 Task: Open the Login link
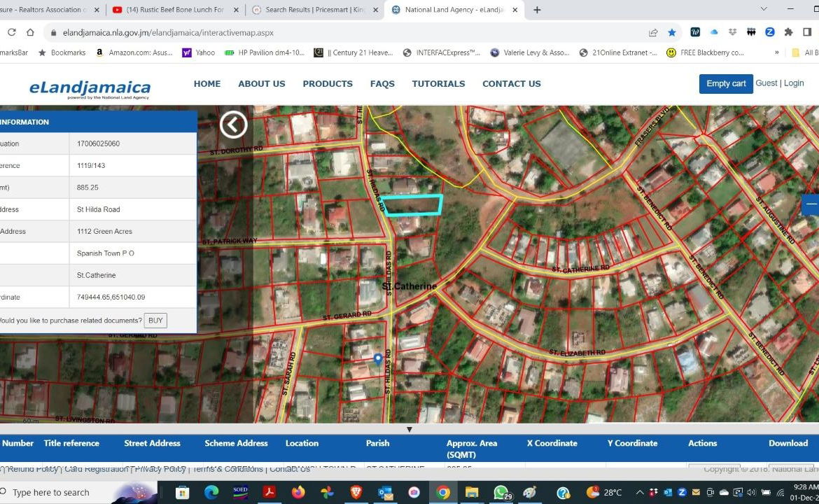click(x=793, y=83)
